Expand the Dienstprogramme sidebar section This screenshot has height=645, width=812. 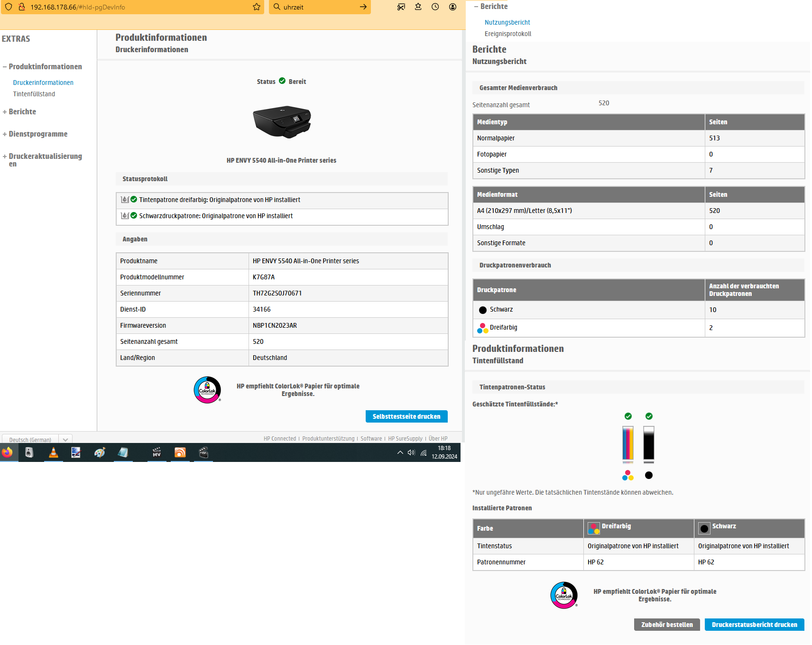pos(38,134)
